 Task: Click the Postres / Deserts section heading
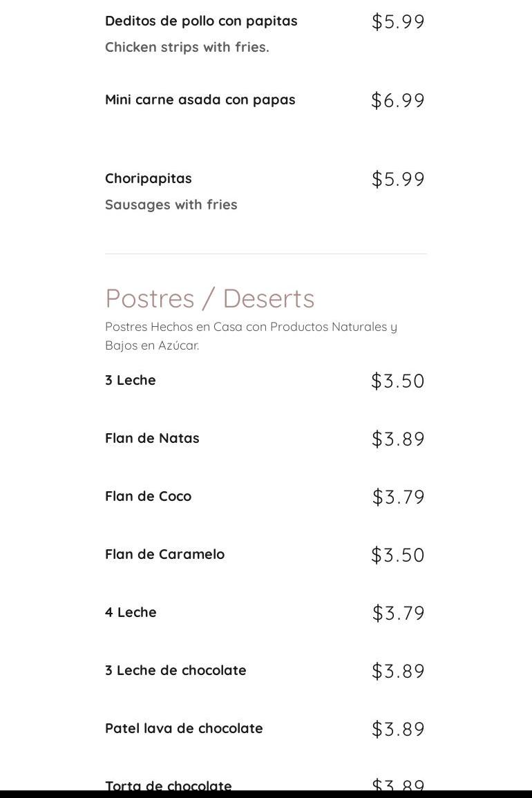pos(209,298)
